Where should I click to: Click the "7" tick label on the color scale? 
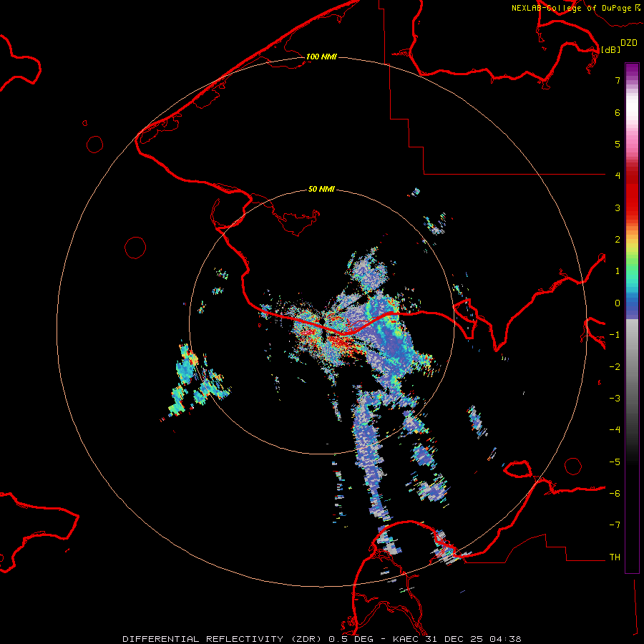tap(618, 80)
